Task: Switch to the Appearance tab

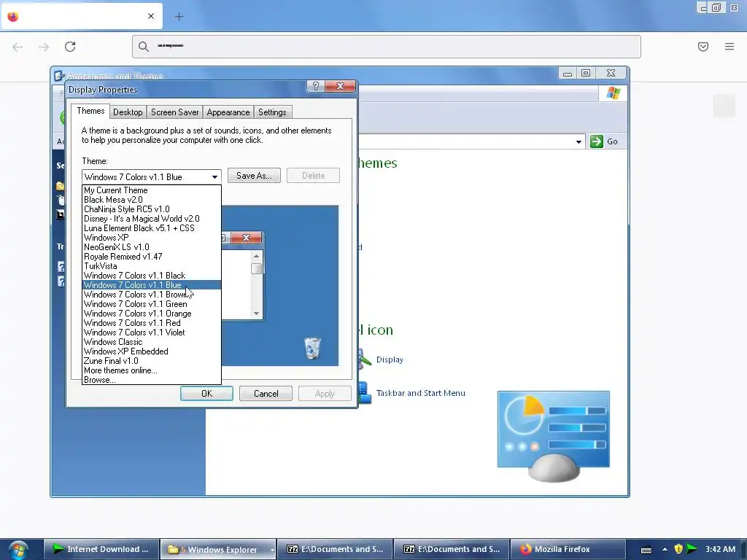Action: [228, 112]
